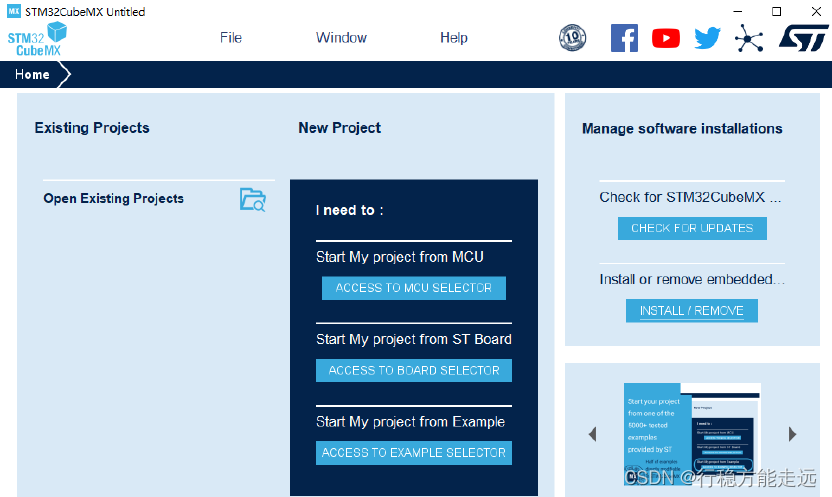Screen dimensions: 832x497
Task: Click the MX window title bar icon
Action: (x=14, y=11)
